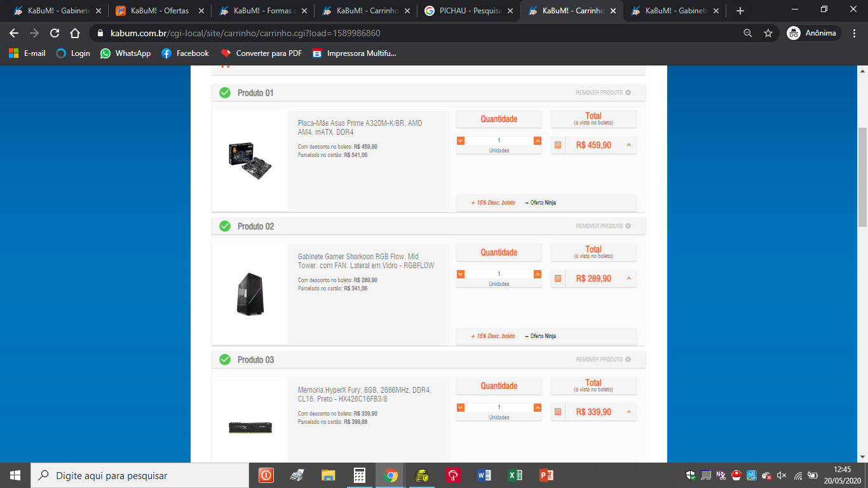The height and width of the screenshot is (488, 868).
Task: Collapse the R$ 459,90 total chevron
Action: point(629,145)
